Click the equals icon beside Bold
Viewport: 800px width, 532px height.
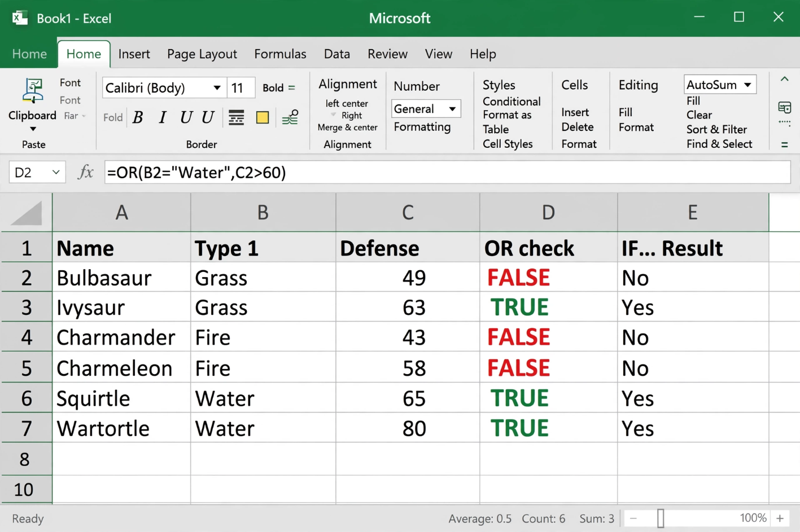[291, 87]
